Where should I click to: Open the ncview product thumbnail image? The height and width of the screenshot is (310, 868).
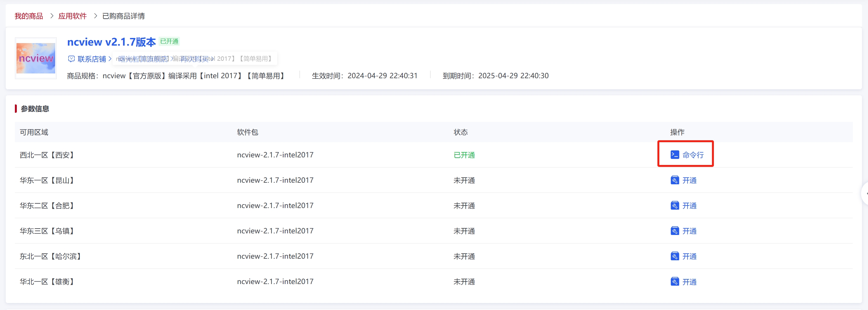coord(36,58)
